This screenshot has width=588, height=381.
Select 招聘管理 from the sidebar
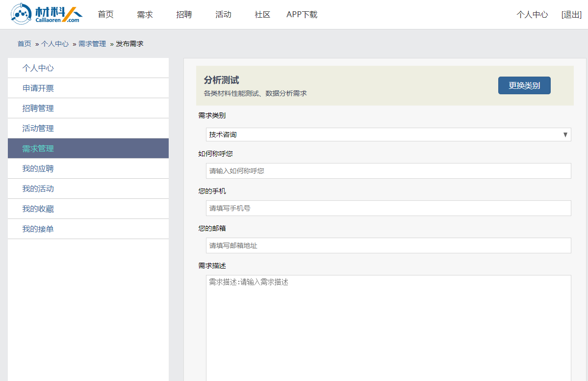pyautogui.click(x=38, y=109)
